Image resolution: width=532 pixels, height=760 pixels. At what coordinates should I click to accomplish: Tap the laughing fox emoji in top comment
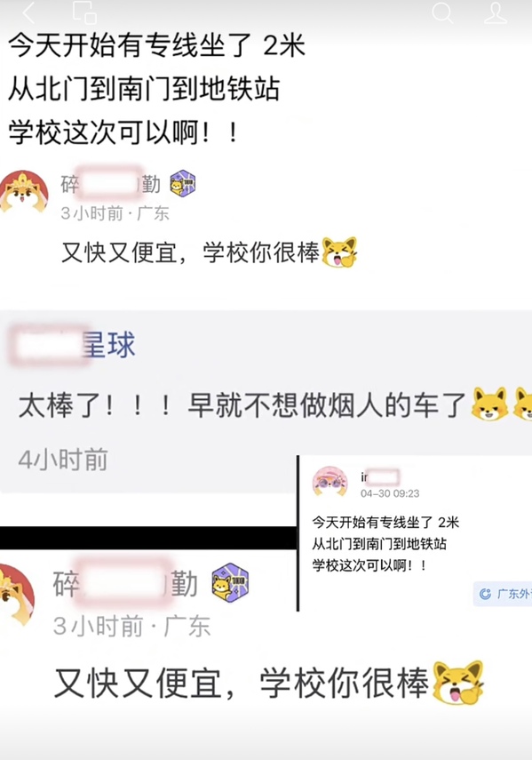coord(340,252)
